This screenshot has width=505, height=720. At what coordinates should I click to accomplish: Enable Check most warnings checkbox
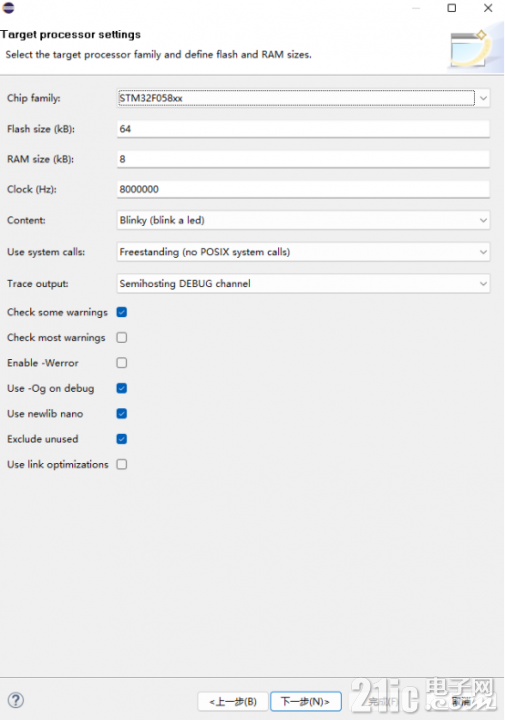(x=122, y=338)
